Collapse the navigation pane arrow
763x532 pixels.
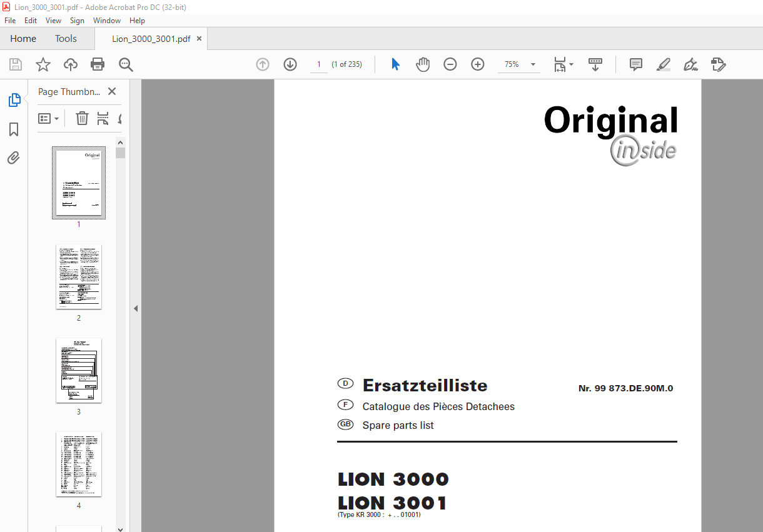coord(136,308)
